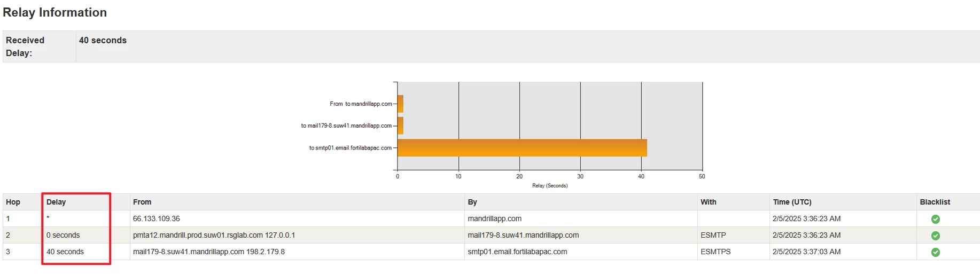
Task: Click the Blacklist column header
Action: tap(935, 202)
